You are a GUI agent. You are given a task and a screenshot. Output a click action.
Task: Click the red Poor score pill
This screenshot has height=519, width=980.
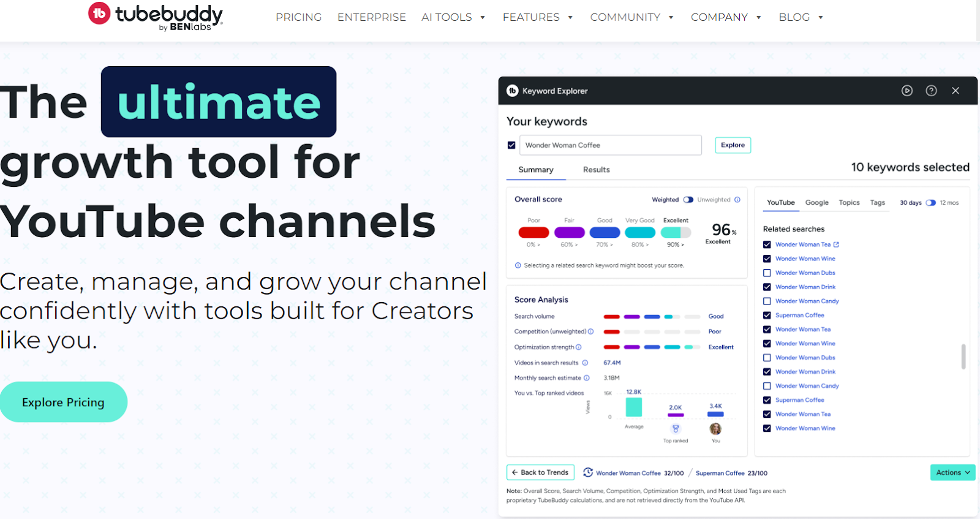[533, 232]
